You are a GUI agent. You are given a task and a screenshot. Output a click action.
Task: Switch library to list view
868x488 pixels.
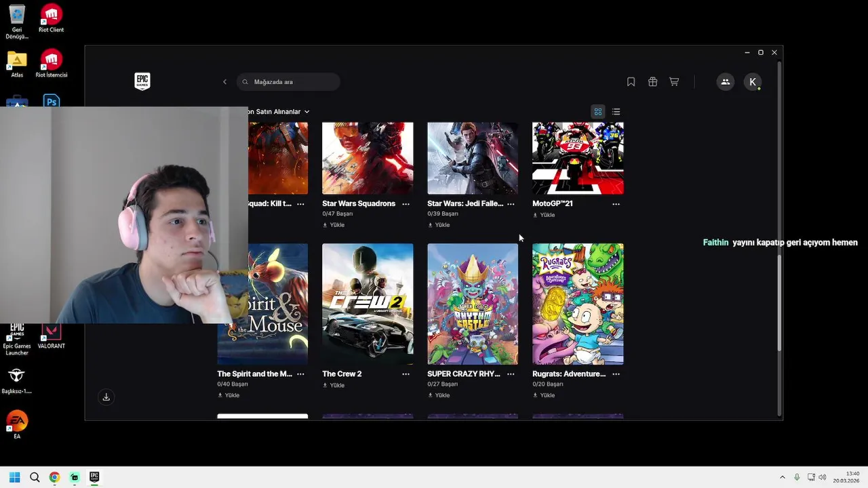pos(616,112)
